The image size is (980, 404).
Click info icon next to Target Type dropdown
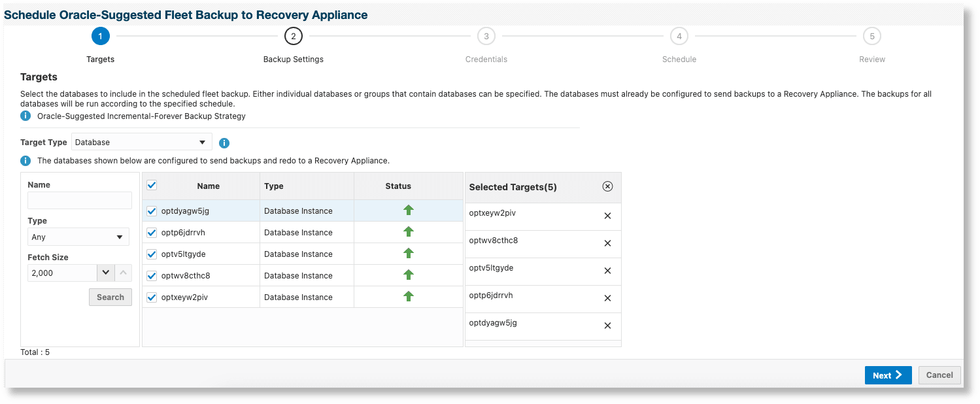[x=224, y=143]
